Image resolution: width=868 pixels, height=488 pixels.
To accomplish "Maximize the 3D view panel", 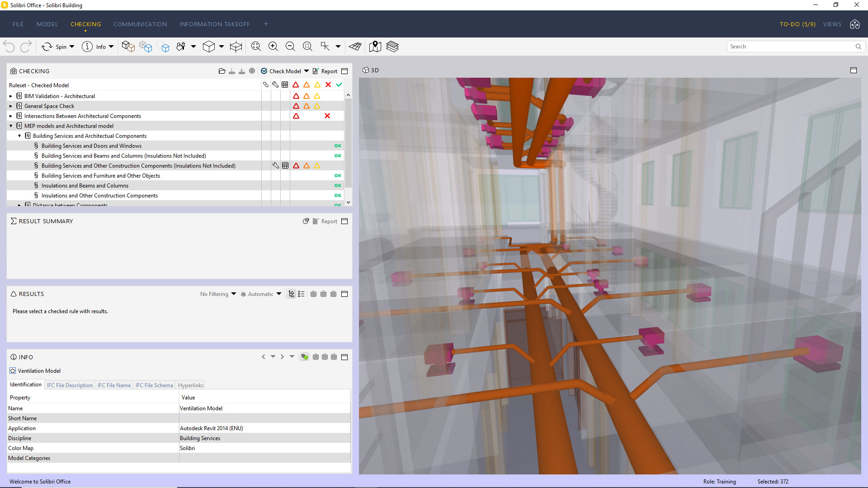I will [x=854, y=70].
